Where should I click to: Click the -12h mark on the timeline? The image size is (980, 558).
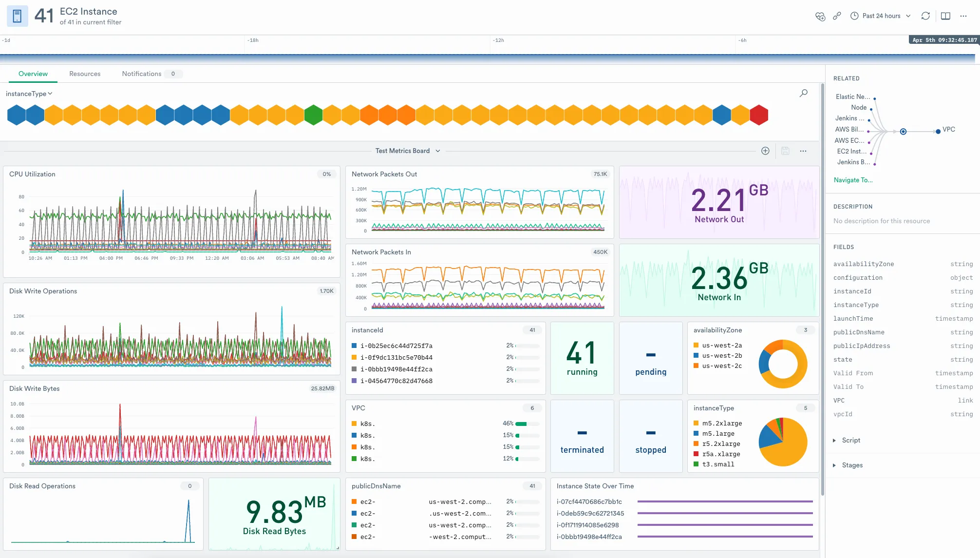498,40
